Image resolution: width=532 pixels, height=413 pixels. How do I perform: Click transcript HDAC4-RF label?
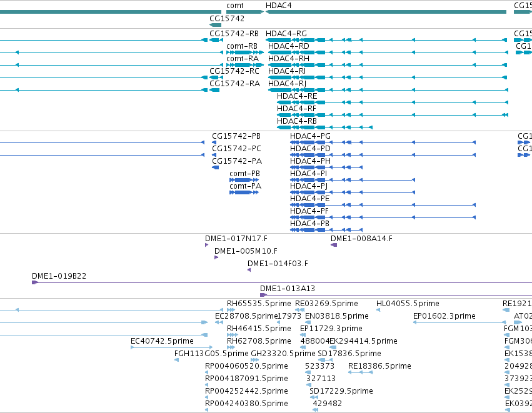(x=296, y=109)
